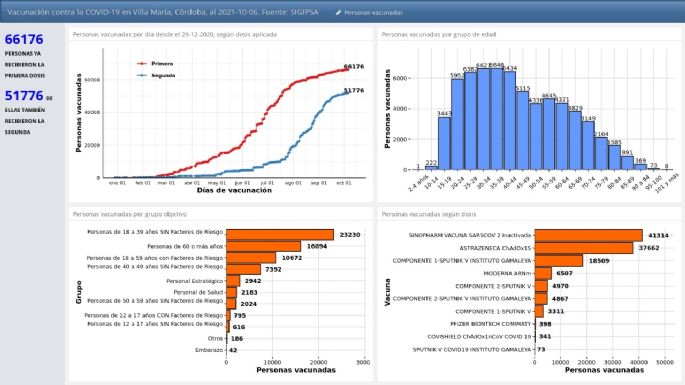Click the 795 value for ages 12-17 CON Factores
Image resolution: width=685 pixels, height=385 pixels.
click(x=239, y=315)
